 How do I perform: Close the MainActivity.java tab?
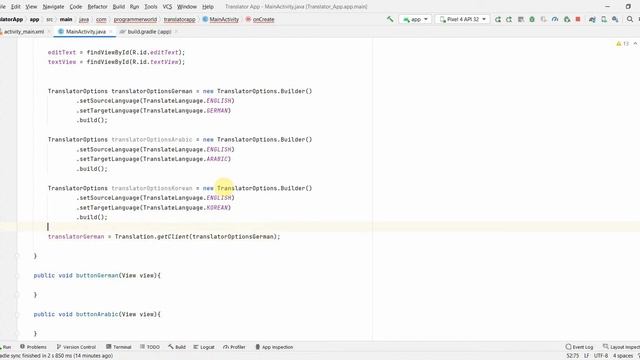click(x=111, y=31)
